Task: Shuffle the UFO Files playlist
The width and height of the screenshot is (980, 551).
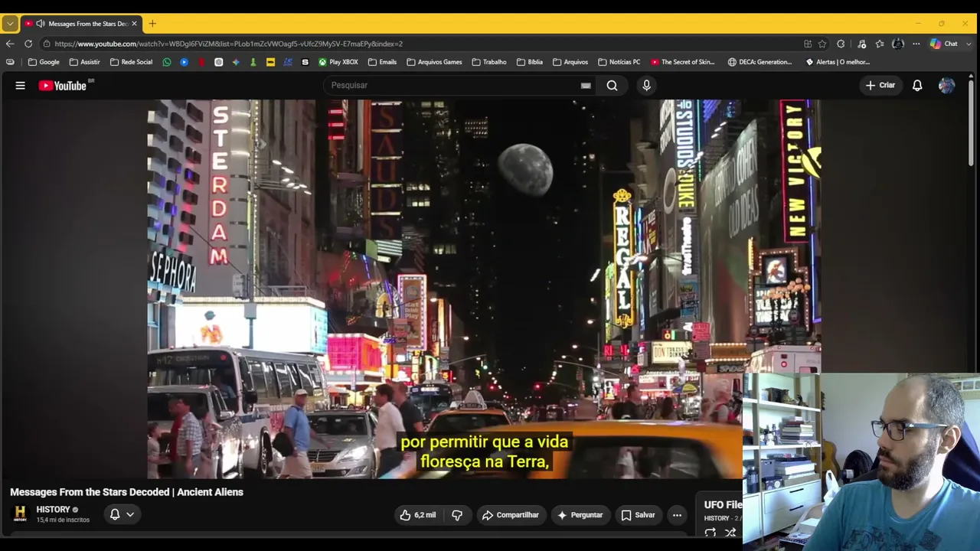Action: (730, 533)
